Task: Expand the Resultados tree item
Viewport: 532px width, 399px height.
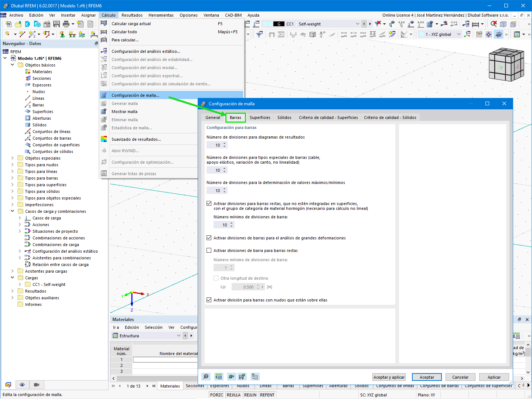Action: point(12,291)
